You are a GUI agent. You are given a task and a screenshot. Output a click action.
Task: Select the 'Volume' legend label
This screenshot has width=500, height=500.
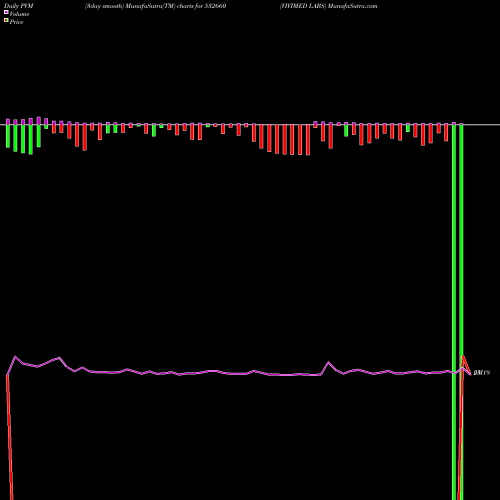[19, 14]
